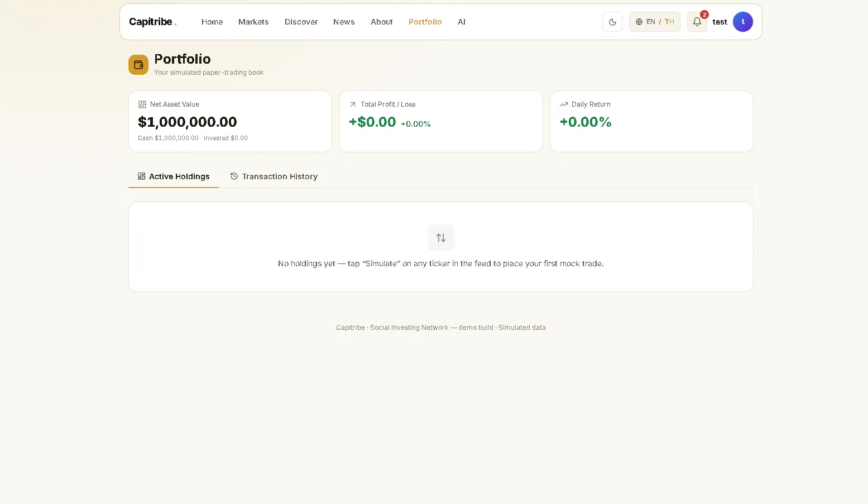The height and width of the screenshot is (504, 868).
Task: Open the user avatar menu
Action: tap(743, 22)
